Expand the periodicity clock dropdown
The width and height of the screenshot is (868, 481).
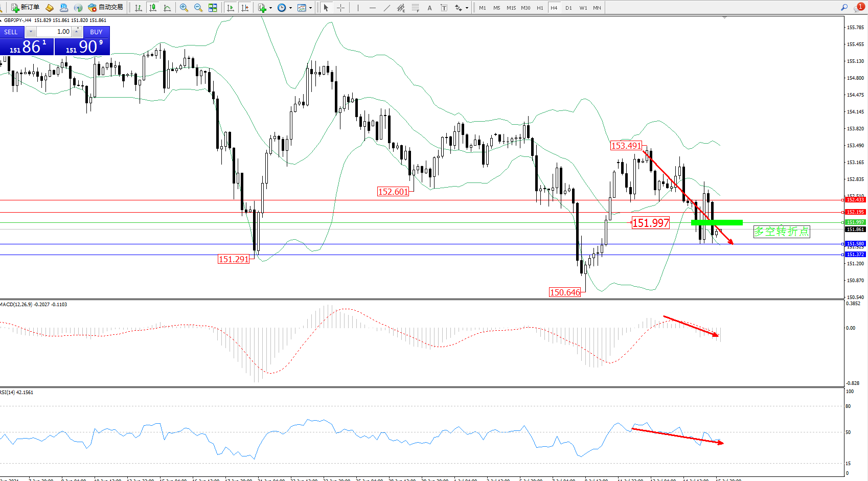pos(290,8)
